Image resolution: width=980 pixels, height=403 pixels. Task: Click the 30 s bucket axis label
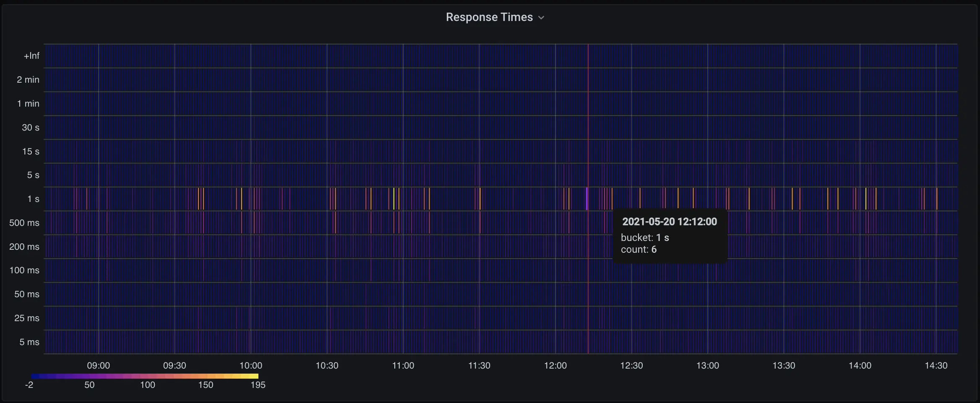(31, 128)
